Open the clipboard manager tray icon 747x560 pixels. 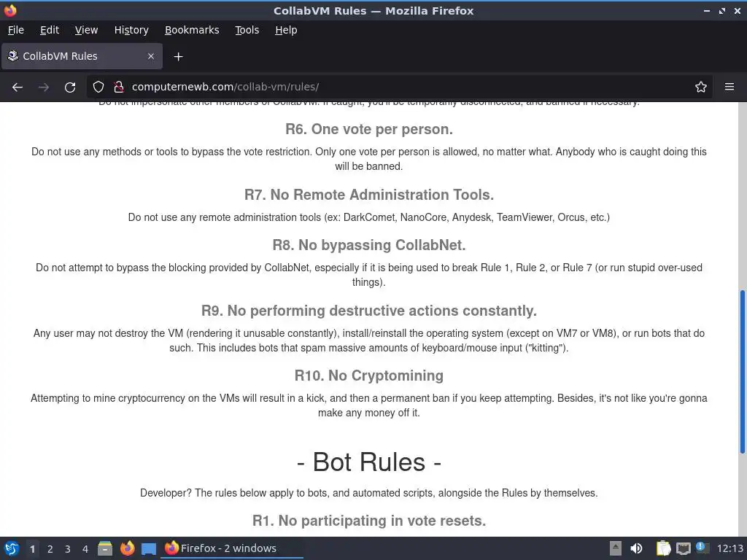(662, 548)
